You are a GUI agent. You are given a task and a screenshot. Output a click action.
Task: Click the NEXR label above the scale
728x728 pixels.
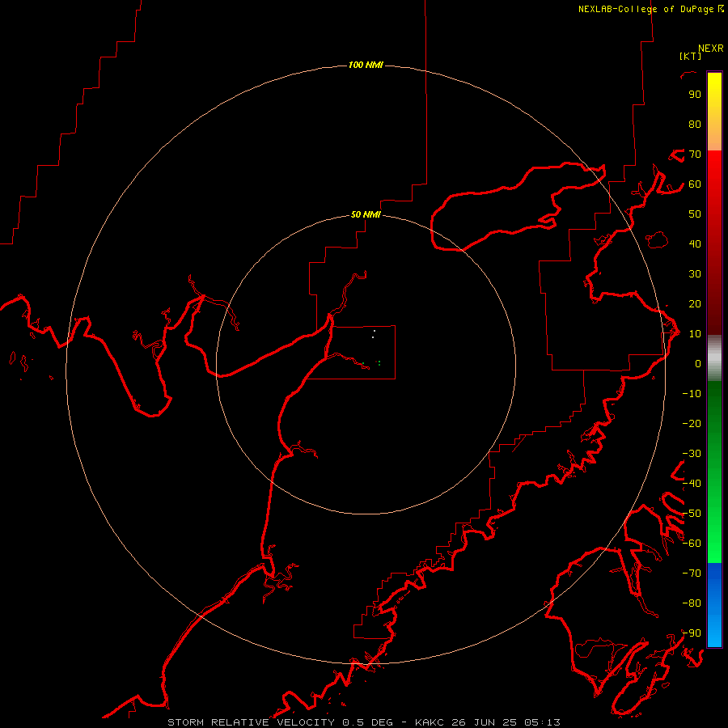[711, 49]
